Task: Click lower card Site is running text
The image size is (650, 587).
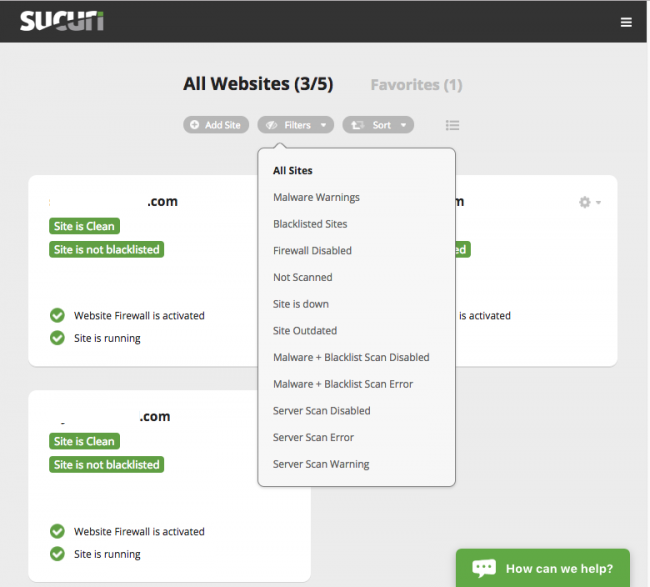Action: [107, 554]
